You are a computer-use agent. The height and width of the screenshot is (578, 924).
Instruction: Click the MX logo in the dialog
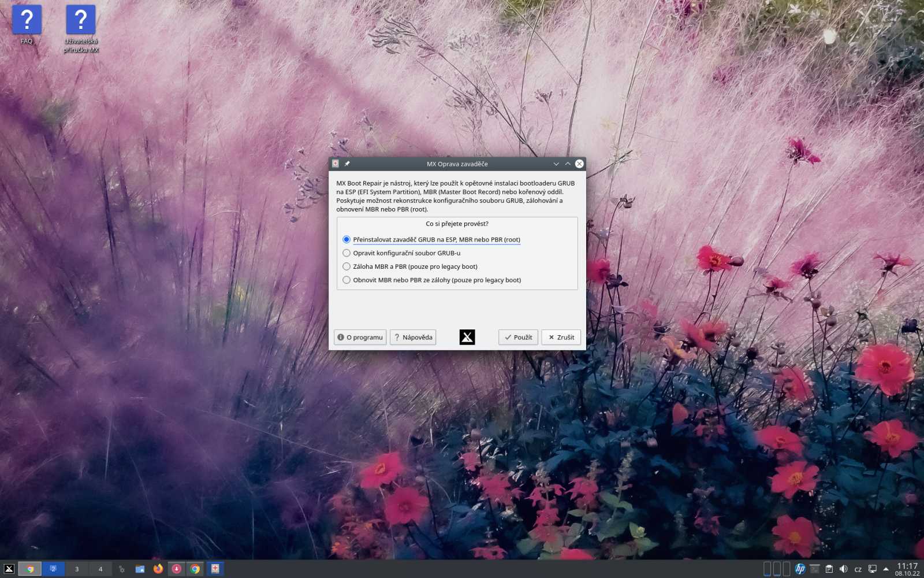(x=467, y=337)
